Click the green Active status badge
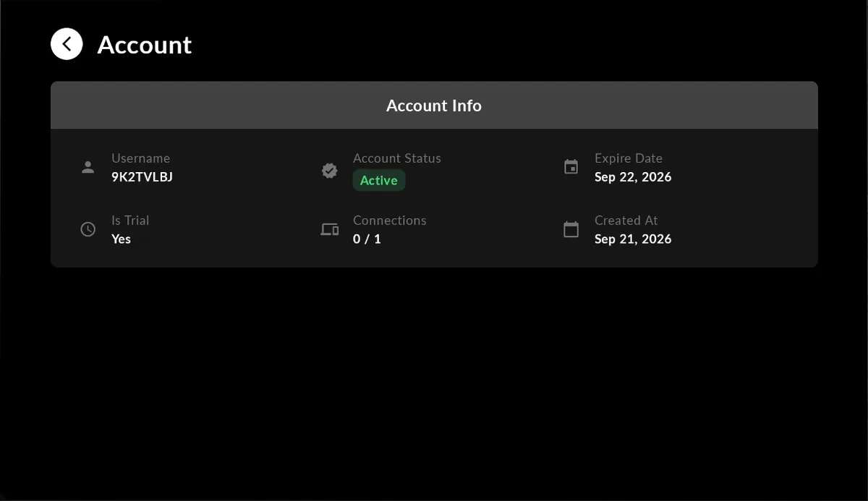The image size is (868, 501). click(379, 180)
